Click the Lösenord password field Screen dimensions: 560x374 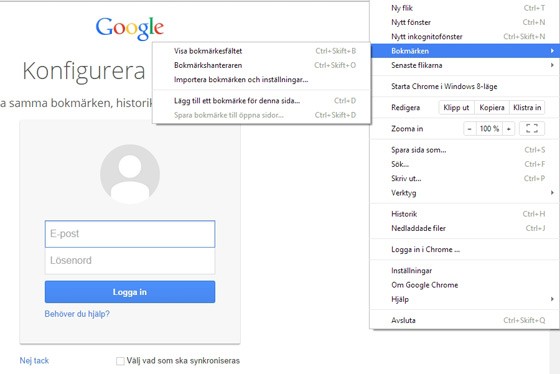(130, 261)
